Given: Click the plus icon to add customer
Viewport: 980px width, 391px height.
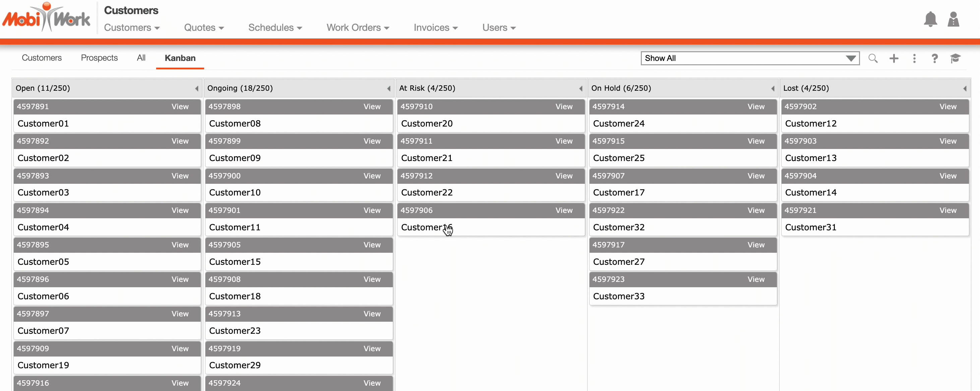Looking at the screenshot, I should [894, 59].
